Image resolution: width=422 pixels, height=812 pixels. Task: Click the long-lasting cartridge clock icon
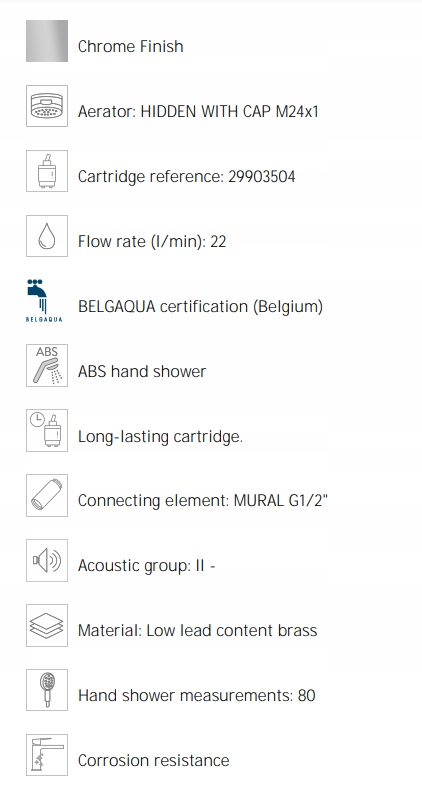(x=47, y=430)
